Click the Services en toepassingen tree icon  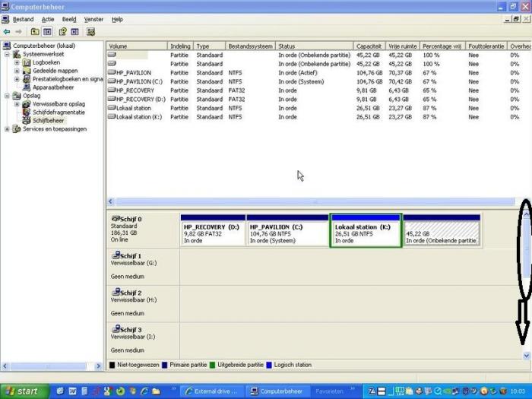click(17, 129)
